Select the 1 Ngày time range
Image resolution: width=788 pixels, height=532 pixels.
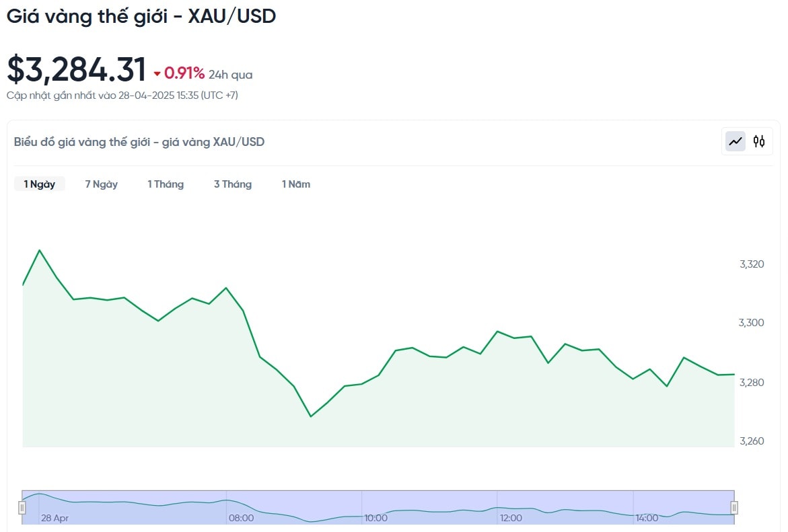point(40,184)
